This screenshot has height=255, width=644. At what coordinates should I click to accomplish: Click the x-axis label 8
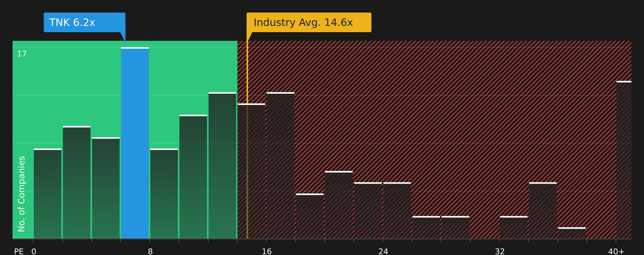click(x=150, y=251)
